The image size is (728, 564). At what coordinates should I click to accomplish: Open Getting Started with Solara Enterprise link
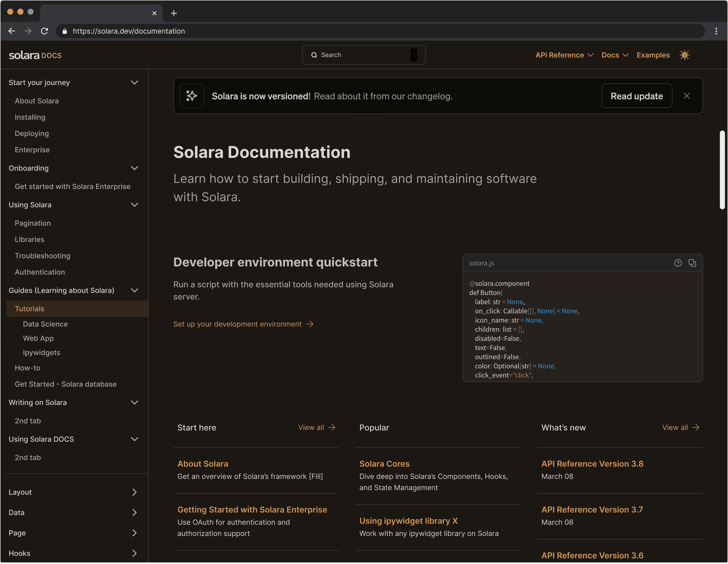[252, 510]
